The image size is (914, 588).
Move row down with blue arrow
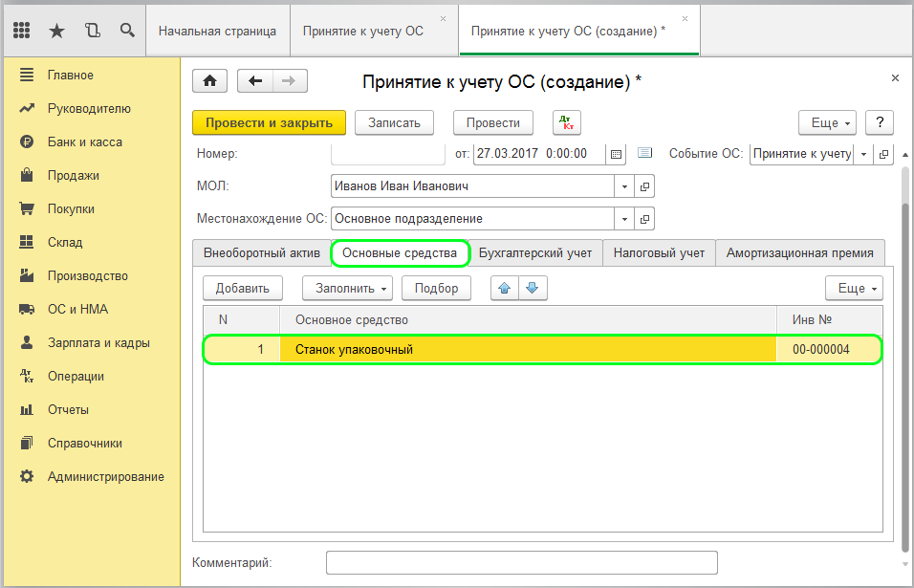(x=533, y=288)
